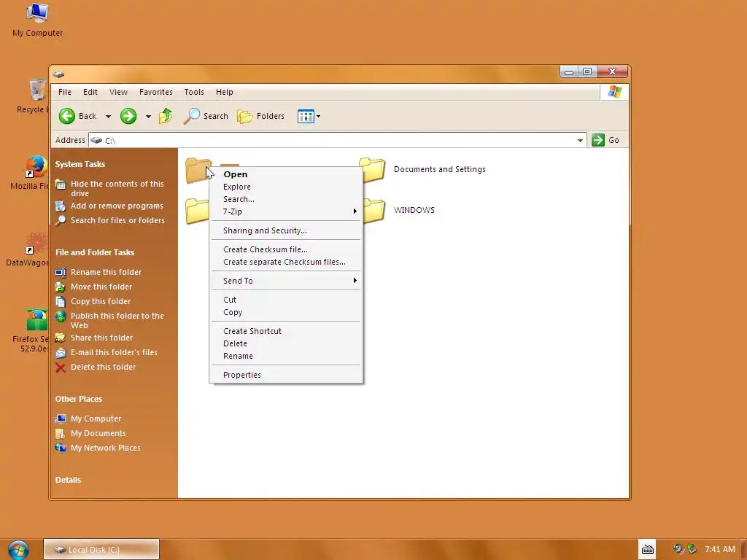The image size is (747, 560).
Task: Choose Explore in the context menu
Action: tap(286, 187)
